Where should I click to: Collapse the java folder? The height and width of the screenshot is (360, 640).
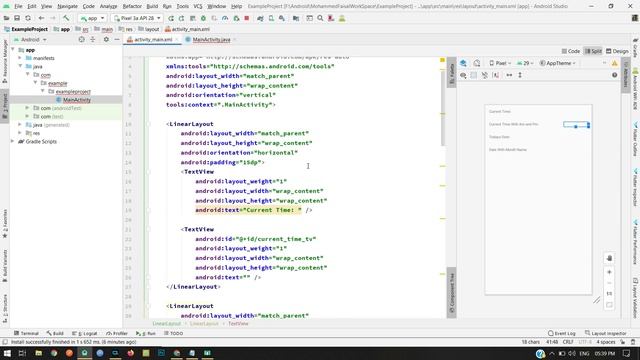click(x=20, y=66)
